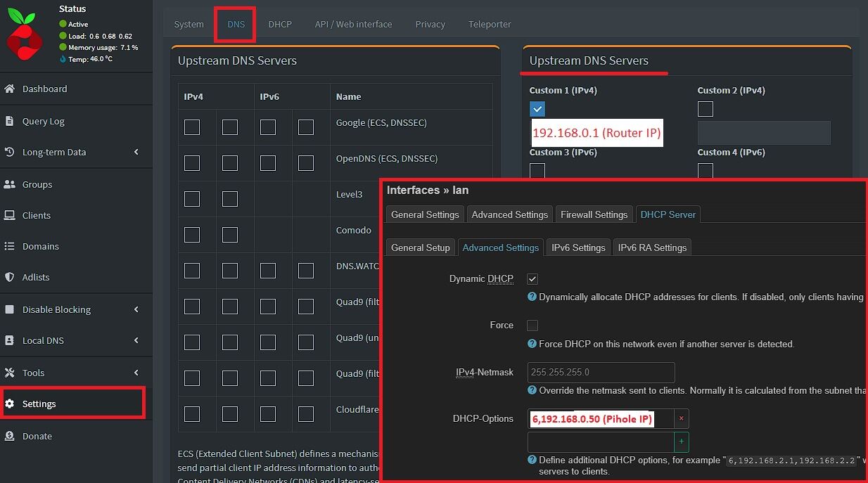Viewport: 868px width, 483px height.
Task: Click the Adlists shield icon
Action: pyautogui.click(x=10, y=277)
